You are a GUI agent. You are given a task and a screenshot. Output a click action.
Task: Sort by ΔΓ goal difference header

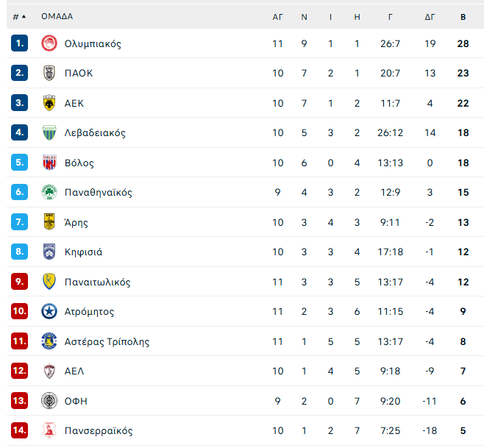(x=430, y=16)
